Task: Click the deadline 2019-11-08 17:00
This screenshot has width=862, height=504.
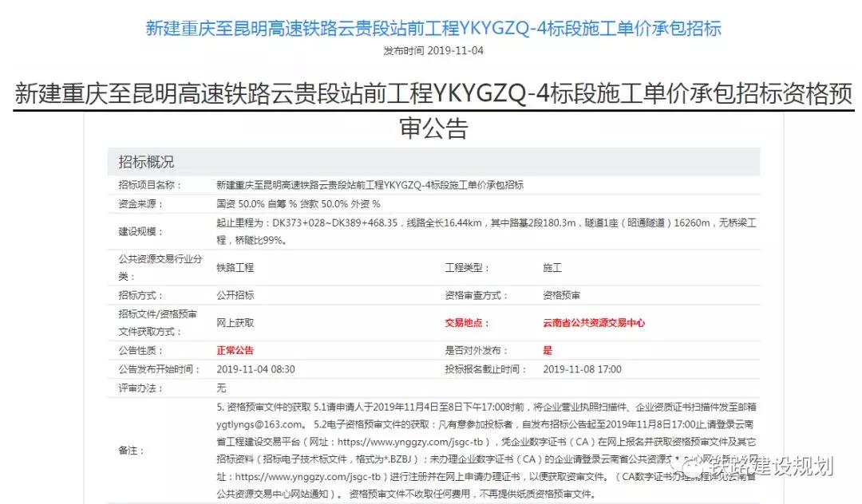Action: (x=582, y=369)
